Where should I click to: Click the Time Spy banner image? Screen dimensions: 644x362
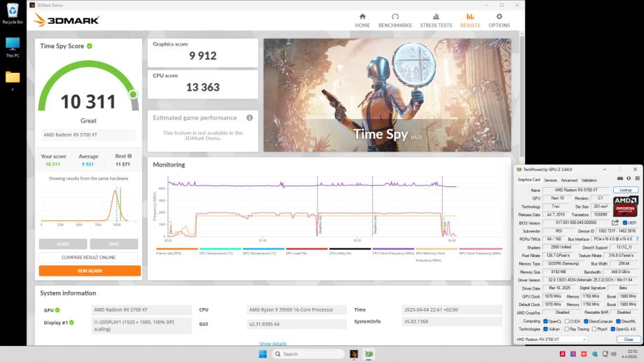point(388,95)
